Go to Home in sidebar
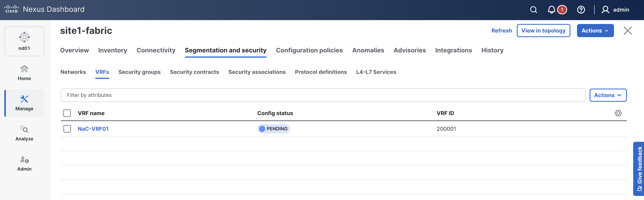This screenshot has height=200, width=644. pyautogui.click(x=24, y=73)
